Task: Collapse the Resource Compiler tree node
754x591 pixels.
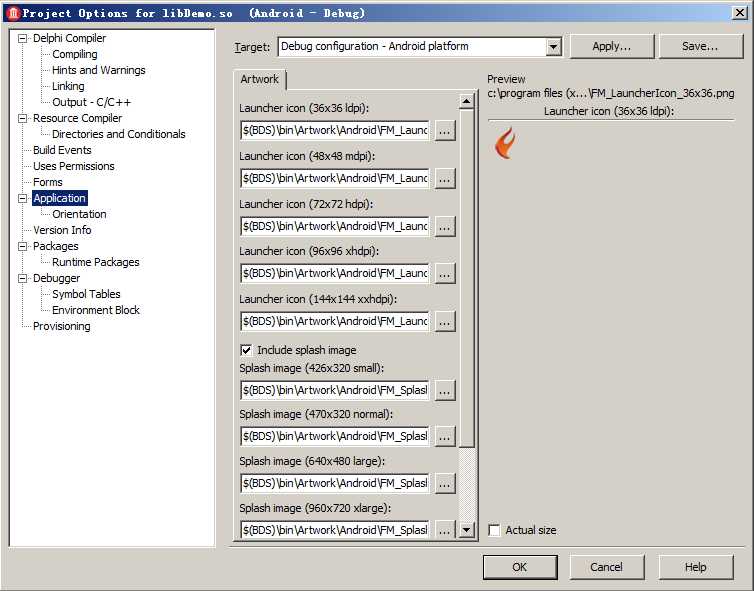Action: [x=22, y=118]
